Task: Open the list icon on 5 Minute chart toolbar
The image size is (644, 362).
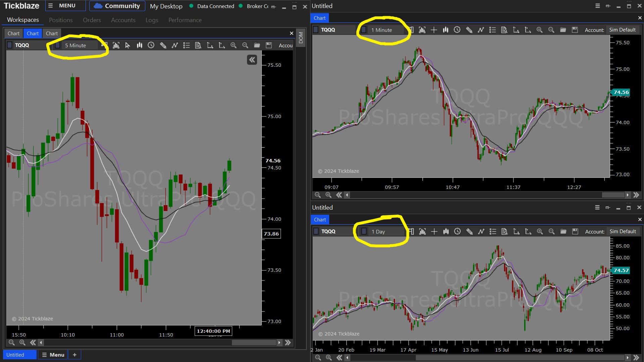Action: (187, 45)
